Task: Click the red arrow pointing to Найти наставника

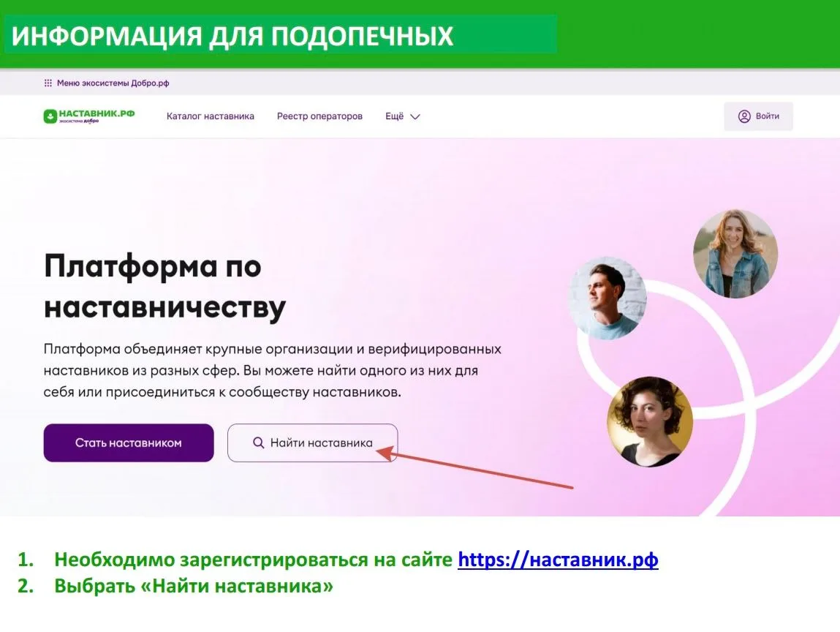Action: tap(474, 469)
